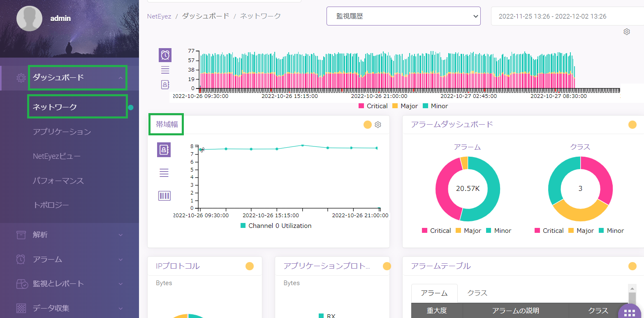Expand the 解析 menu chevron
Viewport: 644px width, 318px height.
(x=120, y=234)
